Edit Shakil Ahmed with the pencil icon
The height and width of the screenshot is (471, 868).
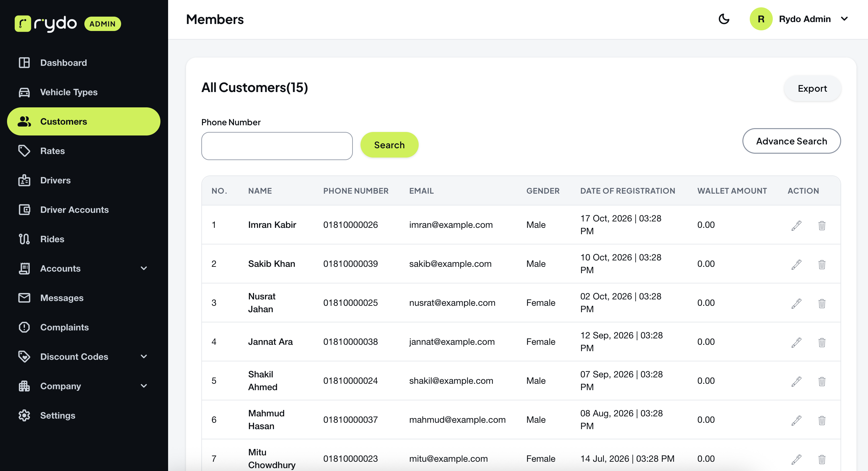(x=796, y=382)
